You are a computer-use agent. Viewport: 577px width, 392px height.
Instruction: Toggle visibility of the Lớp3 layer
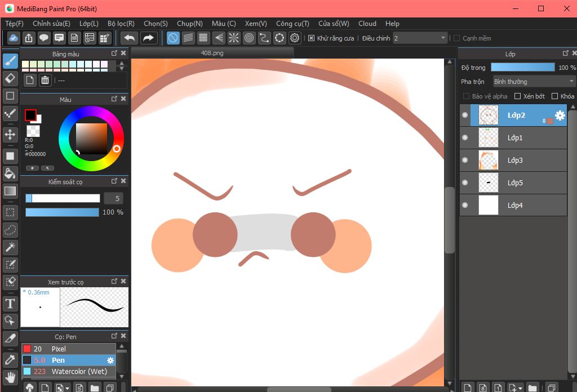465,160
